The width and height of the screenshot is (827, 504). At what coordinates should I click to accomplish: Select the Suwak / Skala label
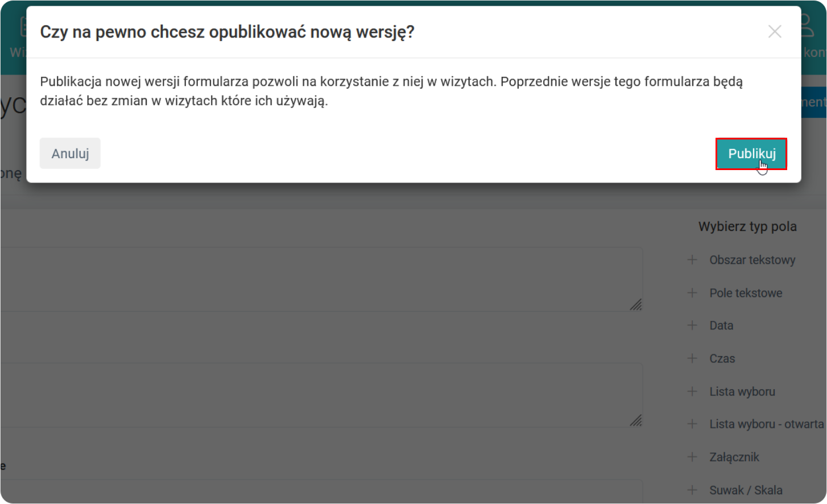tap(746, 490)
